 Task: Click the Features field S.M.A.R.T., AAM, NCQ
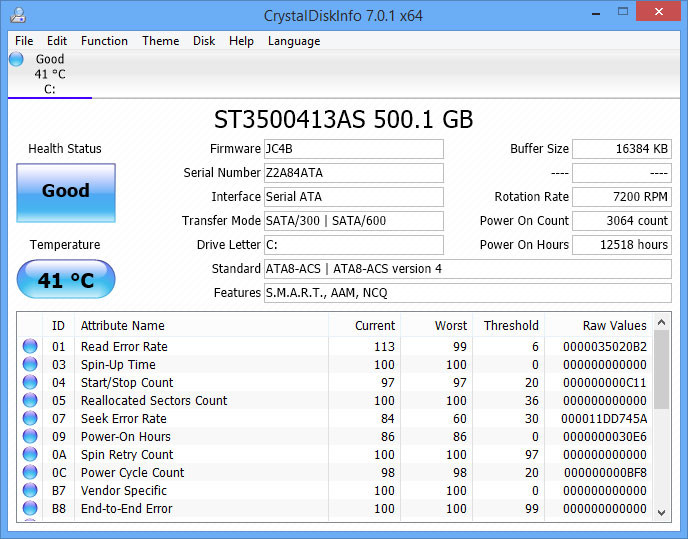(x=468, y=293)
